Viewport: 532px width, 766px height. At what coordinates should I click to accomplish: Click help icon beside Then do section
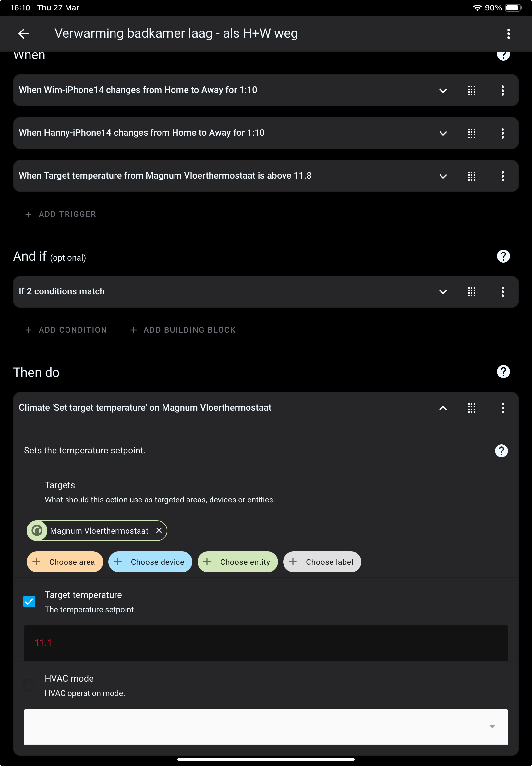[503, 372]
